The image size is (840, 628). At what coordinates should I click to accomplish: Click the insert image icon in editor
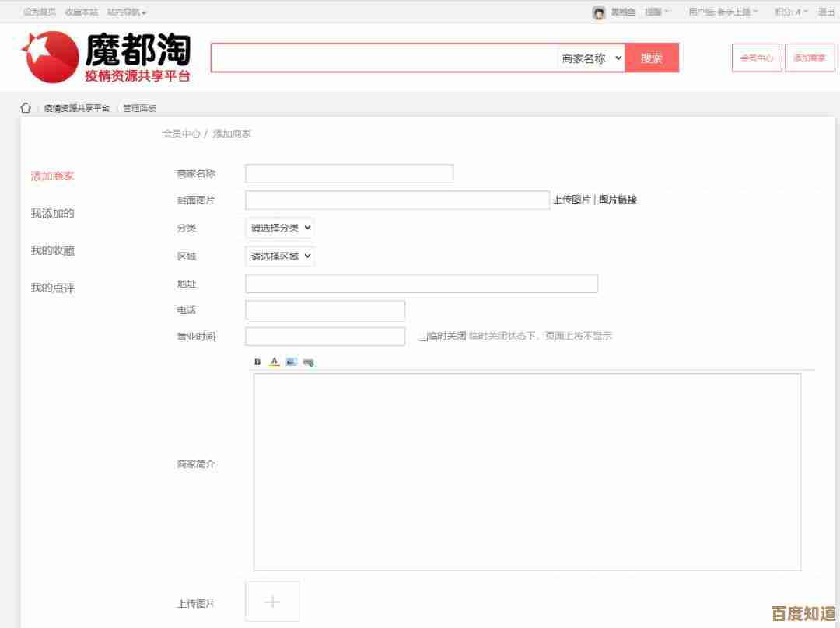(x=289, y=361)
